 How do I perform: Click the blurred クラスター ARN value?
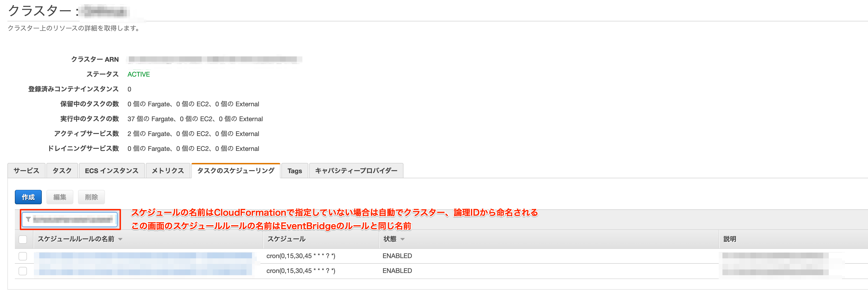(214, 60)
